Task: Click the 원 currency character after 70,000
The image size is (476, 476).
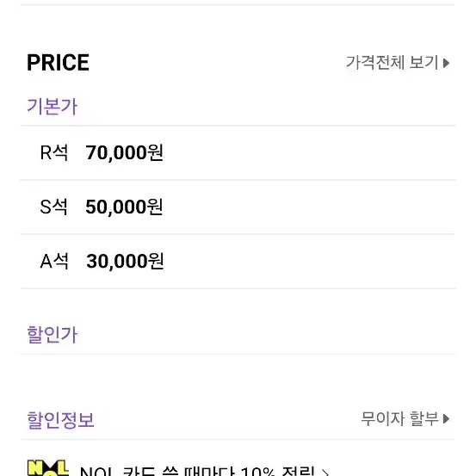Action: pos(156,152)
